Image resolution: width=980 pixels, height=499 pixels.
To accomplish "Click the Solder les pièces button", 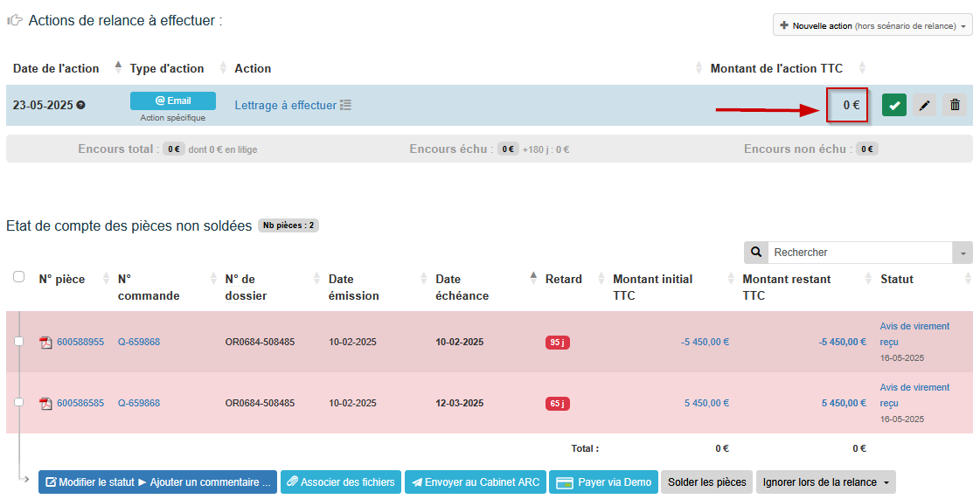I will pyautogui.click(x=706, y=482).
